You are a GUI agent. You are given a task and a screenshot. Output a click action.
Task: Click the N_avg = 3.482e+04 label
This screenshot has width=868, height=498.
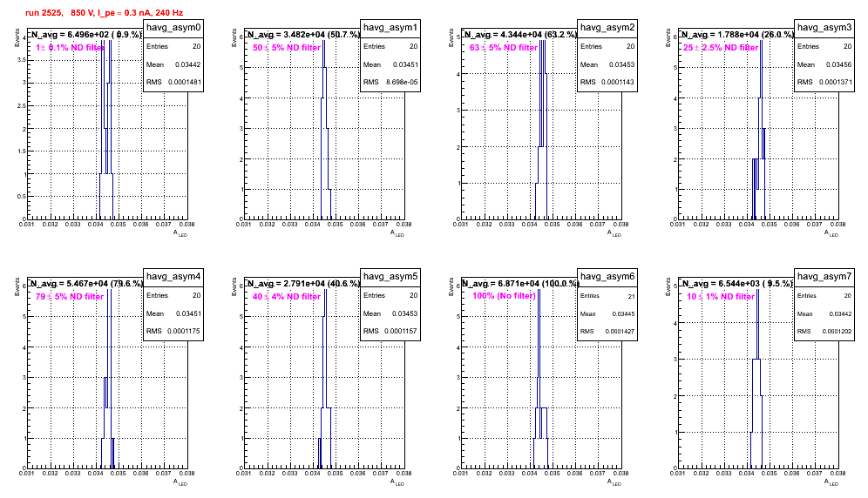(x=303, y=34)
